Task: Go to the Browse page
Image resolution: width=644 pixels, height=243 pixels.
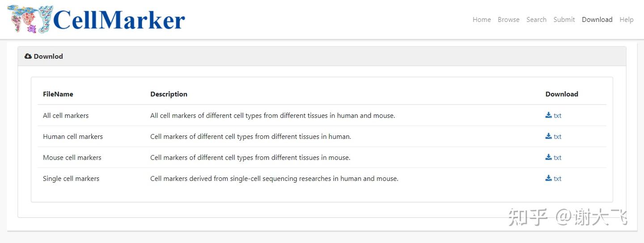Action: point(508,20)
